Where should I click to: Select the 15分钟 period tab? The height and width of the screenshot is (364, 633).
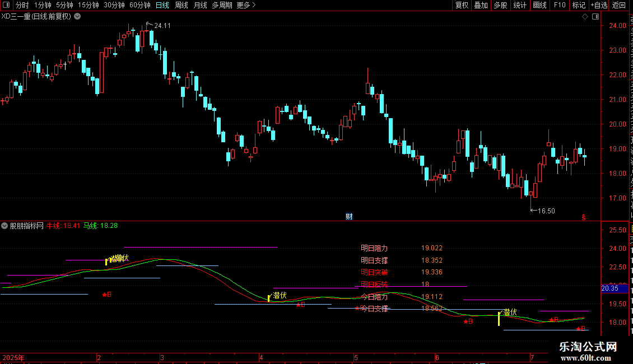pos(89,5)
